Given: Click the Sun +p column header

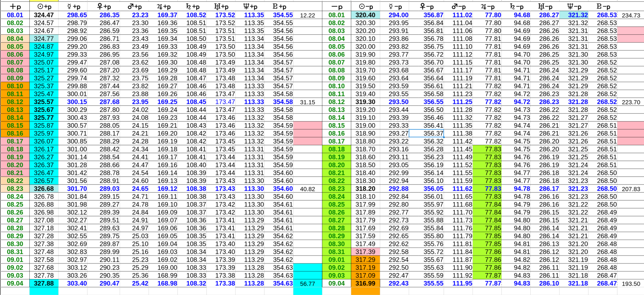Looking at the screenshot, I should [x=44, y=6].
